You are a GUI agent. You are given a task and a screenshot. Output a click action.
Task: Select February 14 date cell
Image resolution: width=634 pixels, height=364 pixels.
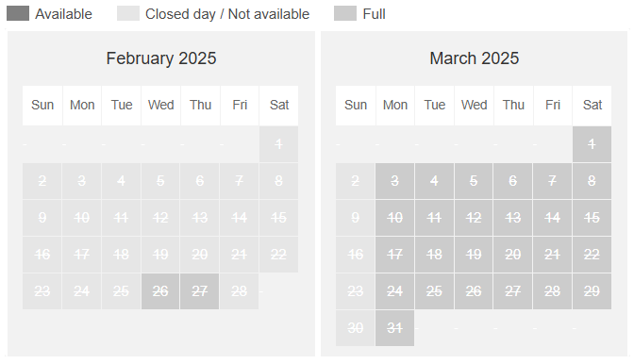[240, 218]
